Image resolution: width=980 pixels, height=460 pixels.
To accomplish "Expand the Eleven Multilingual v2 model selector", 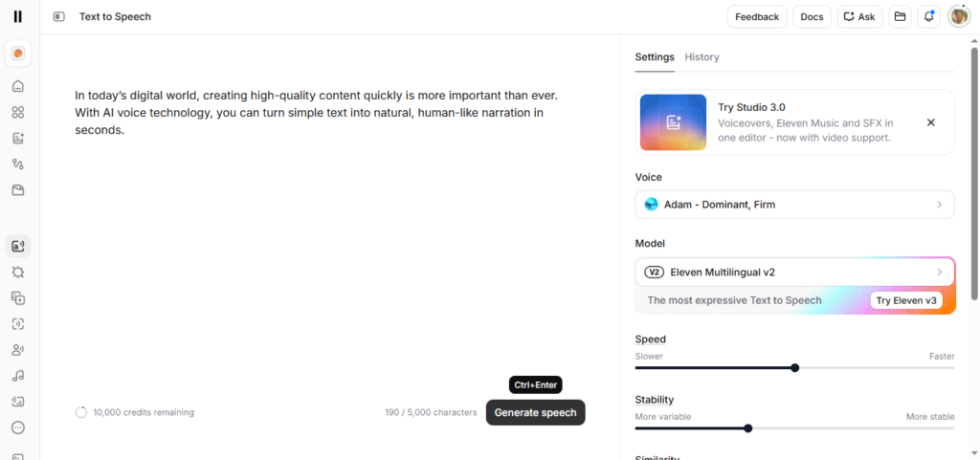I will pyautogui.click(x=794, y=272).
